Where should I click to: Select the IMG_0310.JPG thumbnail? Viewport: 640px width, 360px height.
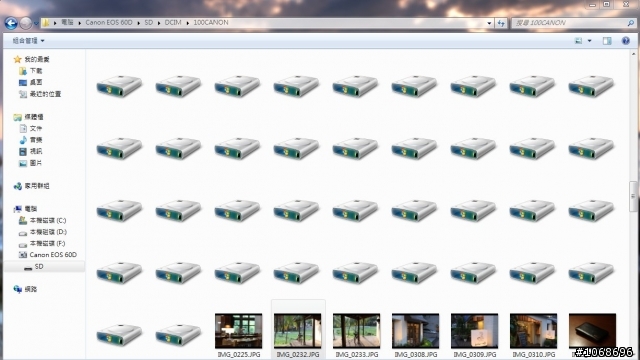click(x=533, y=331)
